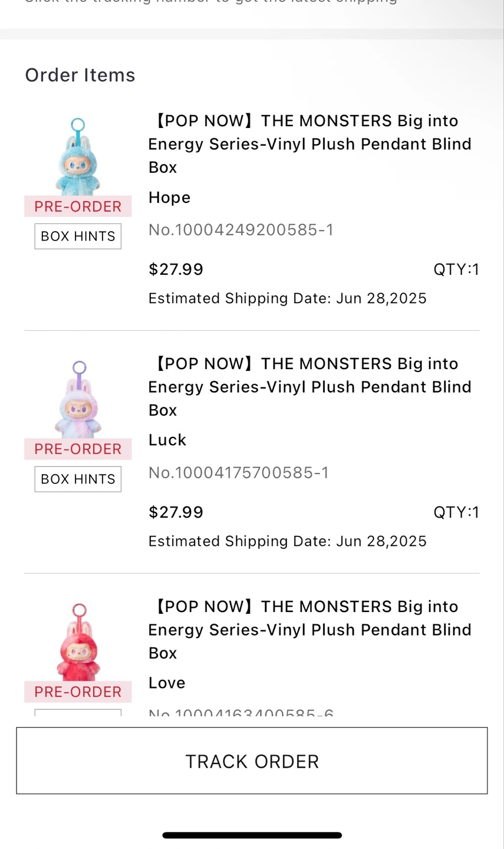
Task: Open the Luck item's product title
Action: tap(309, 387)
